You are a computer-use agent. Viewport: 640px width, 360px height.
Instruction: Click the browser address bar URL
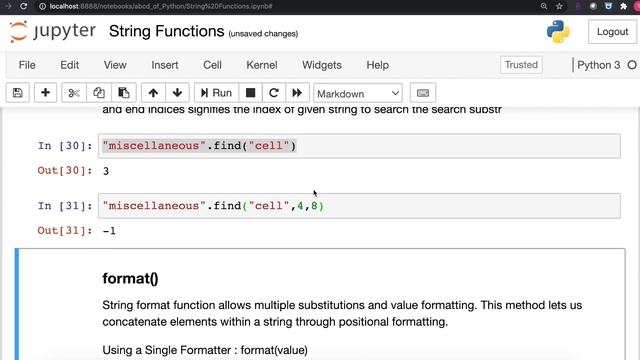pyautogui.click(x=161, y=6)
